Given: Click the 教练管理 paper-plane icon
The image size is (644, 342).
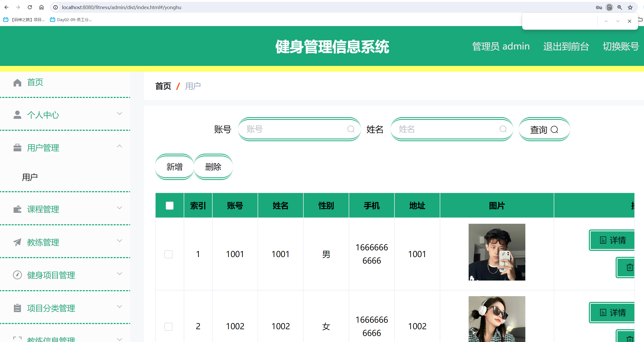Looking at the screenshot, I should pos(17,242).
